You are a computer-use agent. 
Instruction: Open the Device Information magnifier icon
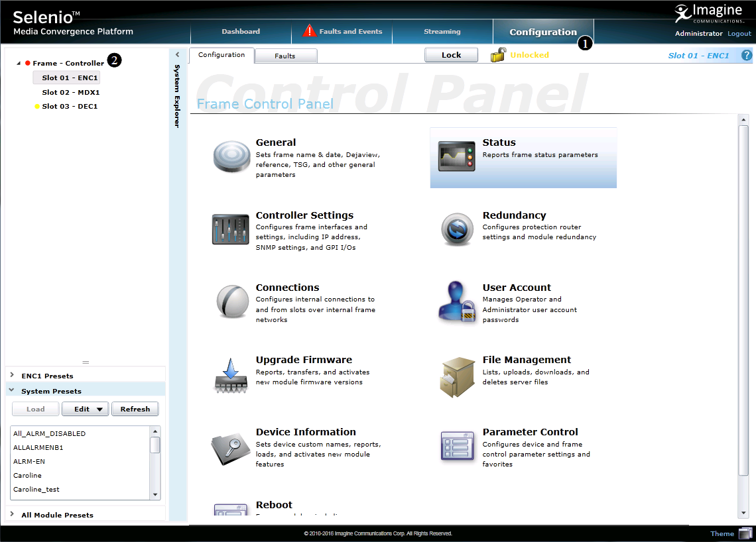click(231, 449)
